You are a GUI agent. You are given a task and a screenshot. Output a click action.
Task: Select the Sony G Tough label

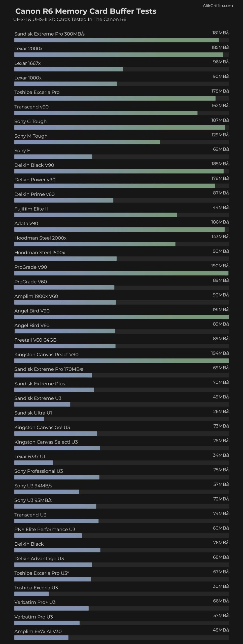[30, 122]
